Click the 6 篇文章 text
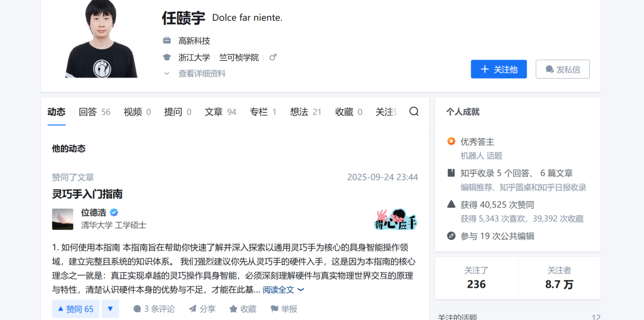Screen dimensions: 644x320 click(x=556, y=173)
